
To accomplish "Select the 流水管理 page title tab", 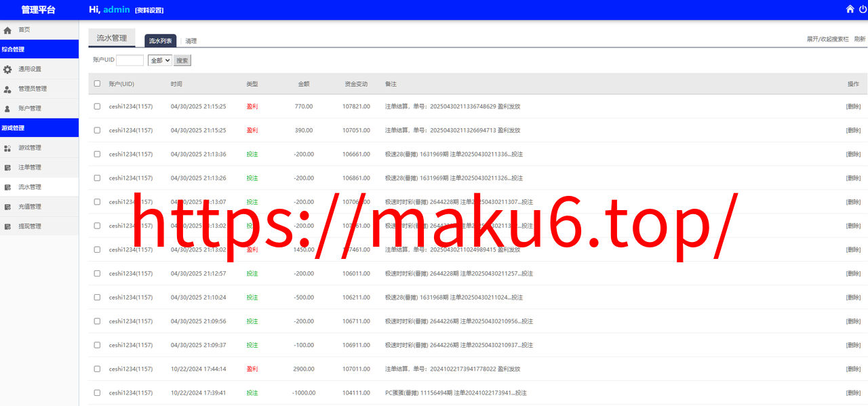I will coord(112,38).
